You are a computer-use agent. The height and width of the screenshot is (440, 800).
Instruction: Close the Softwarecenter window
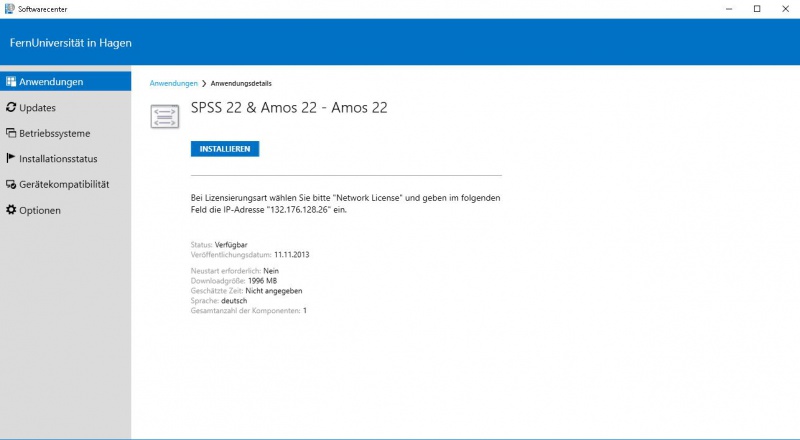(x=786, y=9)
